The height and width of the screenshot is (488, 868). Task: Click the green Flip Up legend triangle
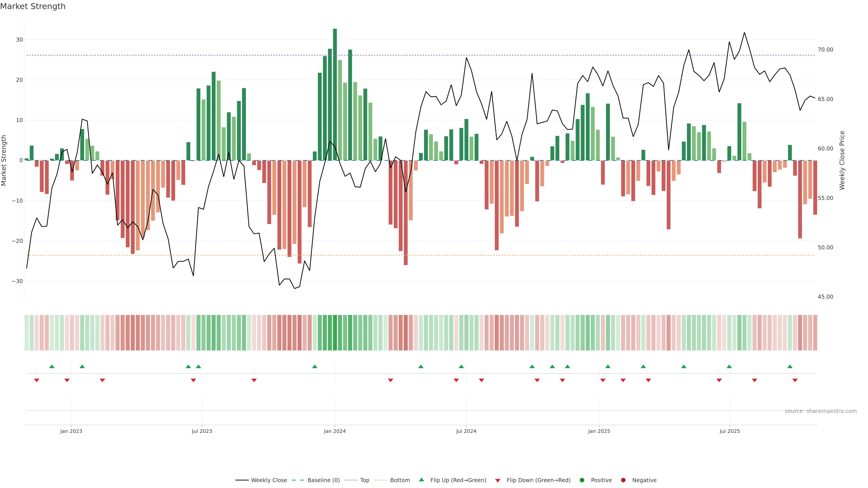tap(421, 480)
